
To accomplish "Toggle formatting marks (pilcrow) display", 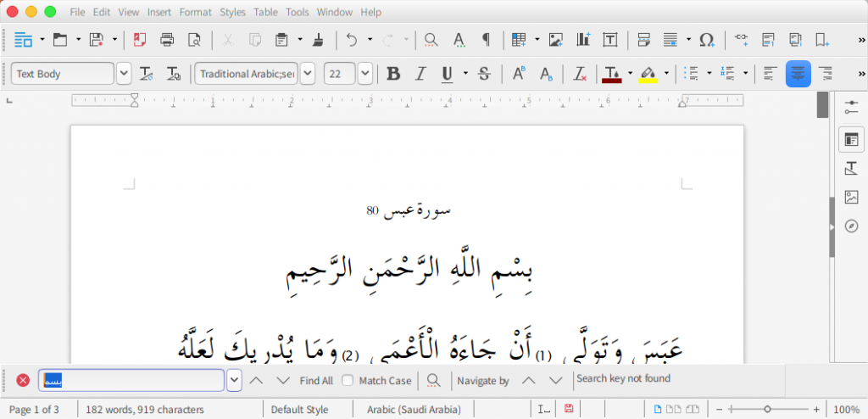I will click(x=486, y=39).
